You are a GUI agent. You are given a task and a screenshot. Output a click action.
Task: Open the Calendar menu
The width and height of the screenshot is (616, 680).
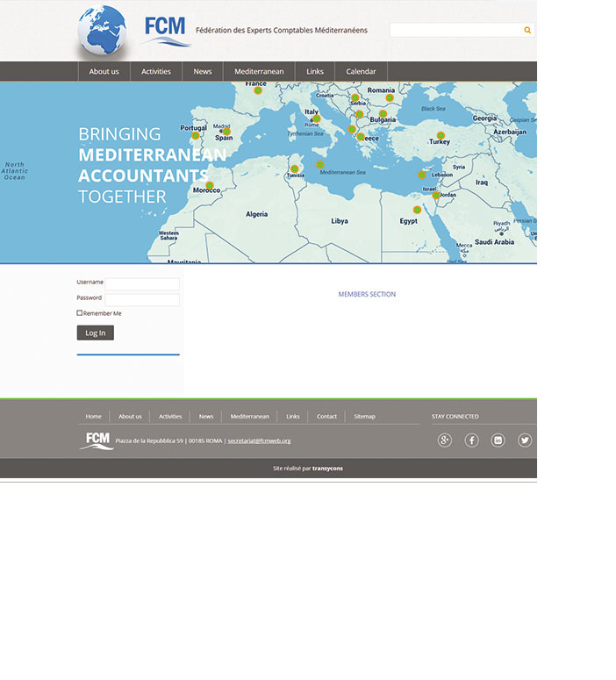point(361,72)
